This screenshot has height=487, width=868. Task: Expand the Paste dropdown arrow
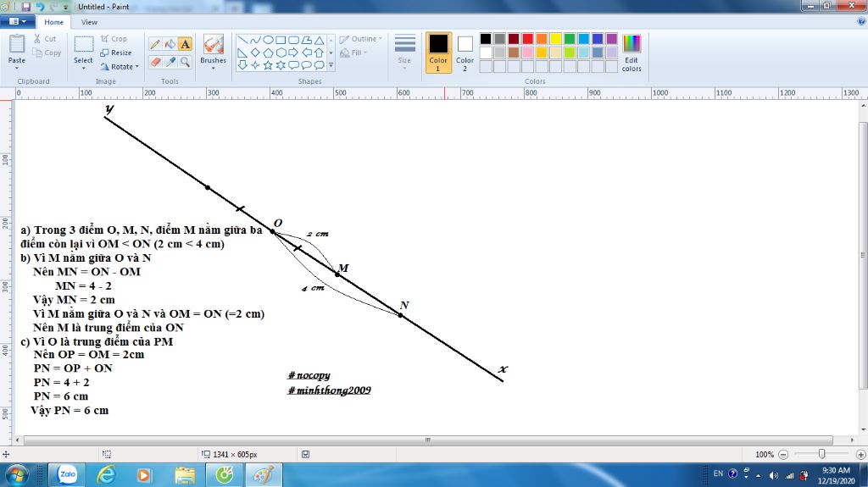17,68
